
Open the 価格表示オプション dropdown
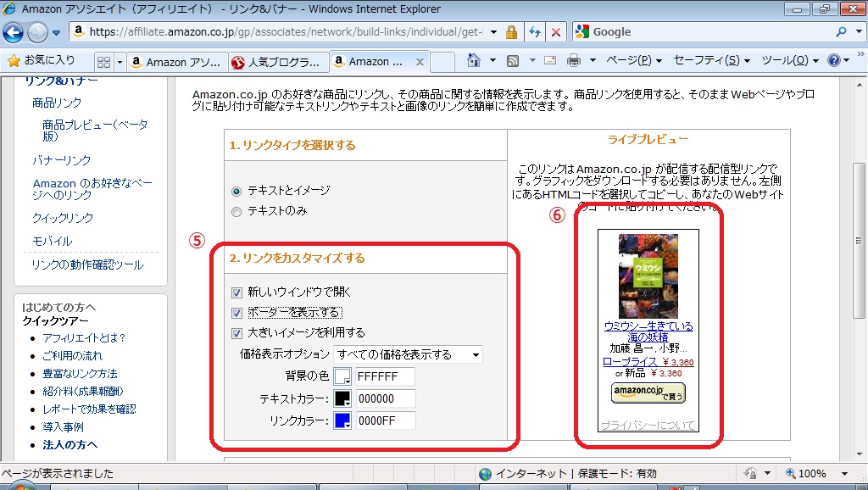click(x=408, y=355)
